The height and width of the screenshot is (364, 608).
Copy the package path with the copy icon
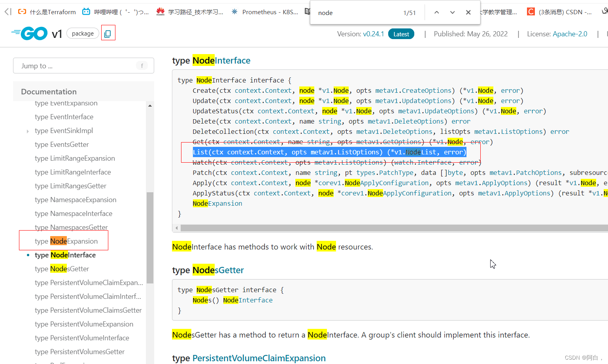tap(108, 34)
